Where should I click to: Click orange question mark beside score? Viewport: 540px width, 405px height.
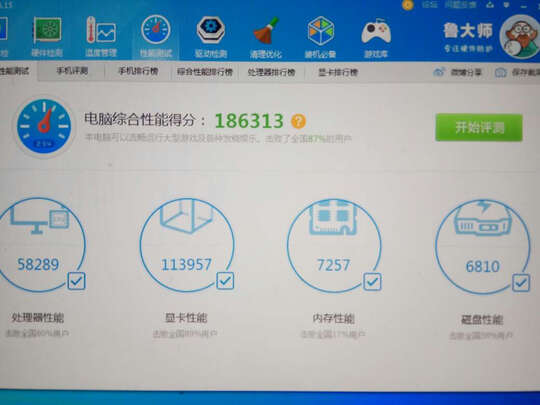[x=298, y=121]
